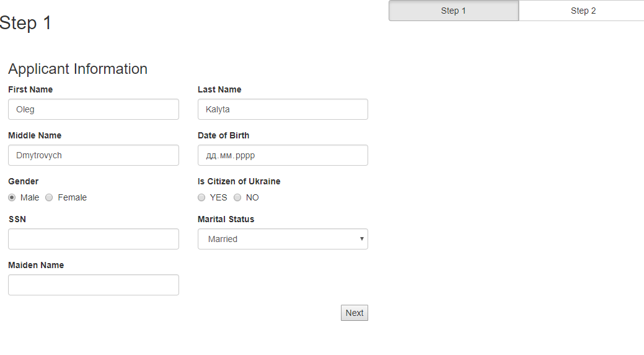The image size is (644, 355).
Task: Mark YES for Citizen of Ukraine
Action: tap(201, 197)
